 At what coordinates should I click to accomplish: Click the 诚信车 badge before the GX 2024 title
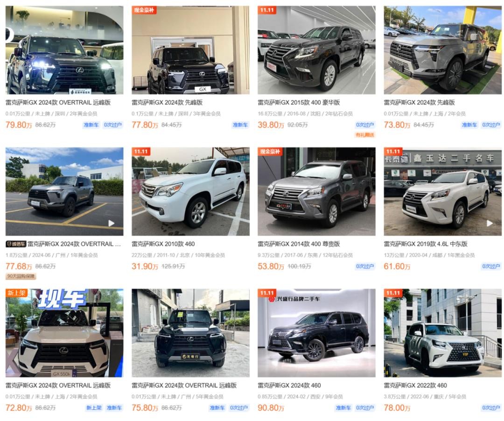[16, 244]
